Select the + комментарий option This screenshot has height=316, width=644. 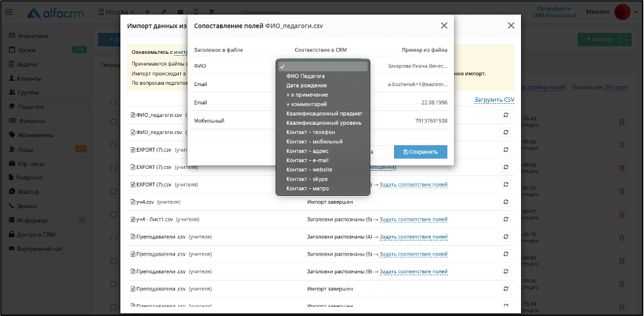[x=323, y=104]
